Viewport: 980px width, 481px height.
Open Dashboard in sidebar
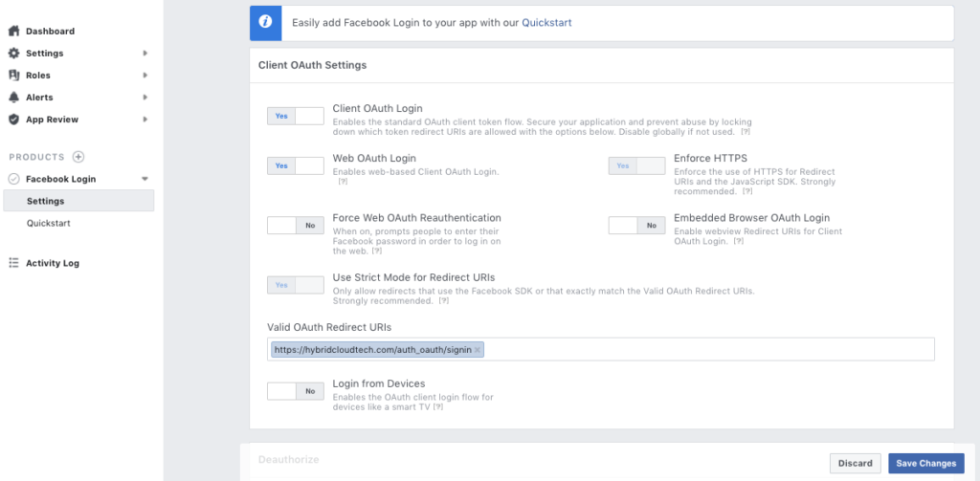pyautogui.click(x=50, y=32)
